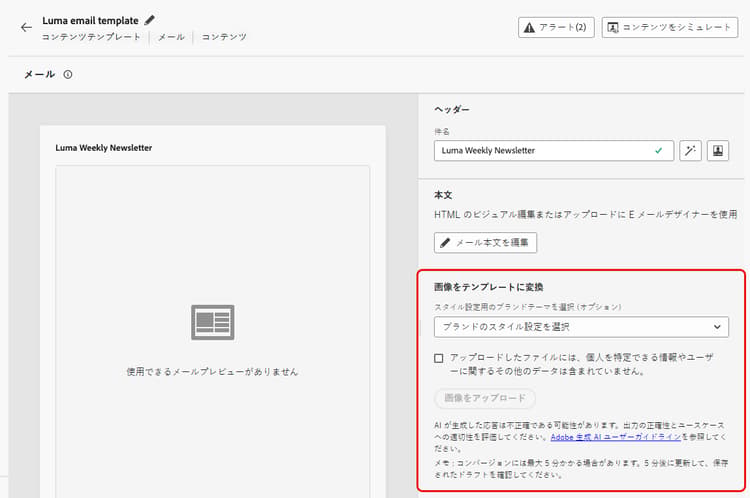Open personalization icon beside subject field
This screenshot has height=498, width=750.
pos(718,151)
